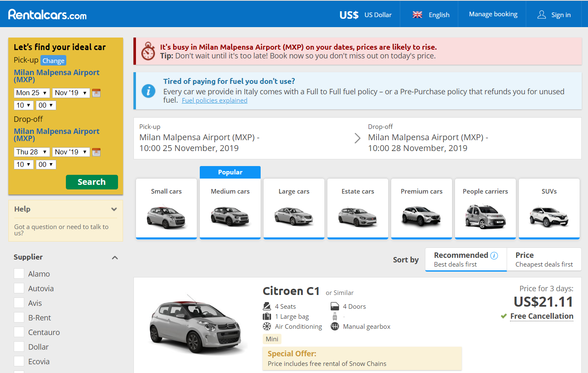Click the Rentalcars.com logo
The image size is (588, 373).
[48, 15]
